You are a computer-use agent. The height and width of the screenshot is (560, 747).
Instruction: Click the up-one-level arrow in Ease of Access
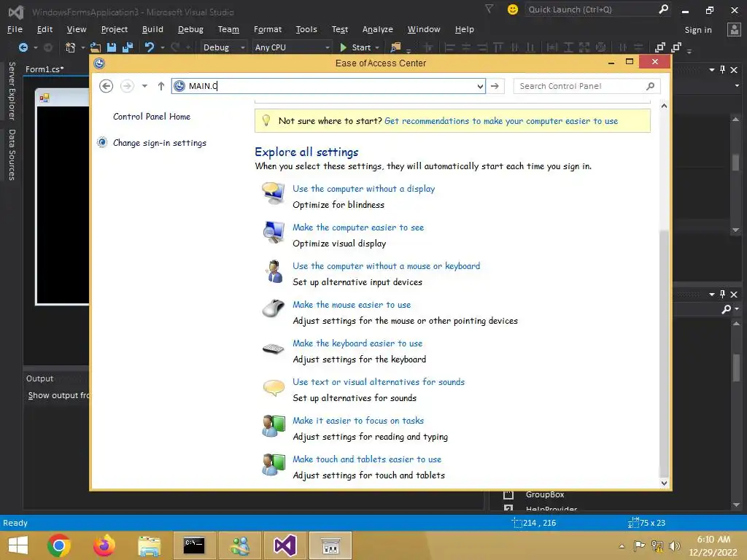(x=161, y=86)
